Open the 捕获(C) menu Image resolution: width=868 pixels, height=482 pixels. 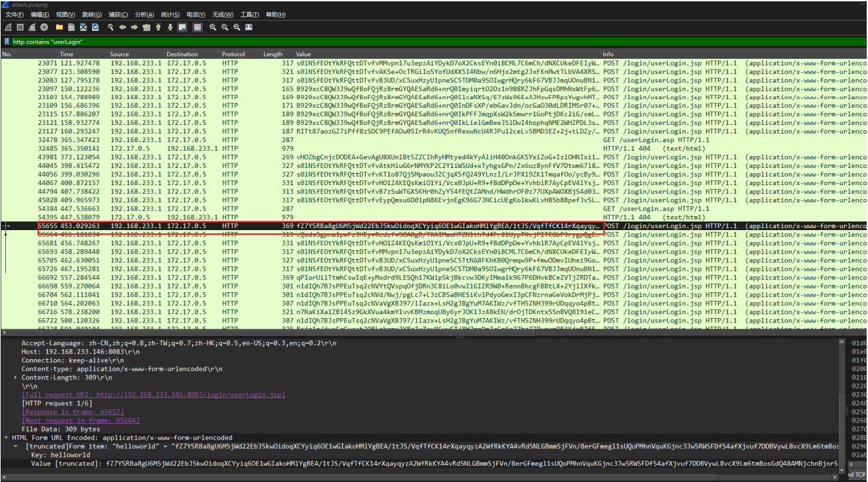click(118, 15)
